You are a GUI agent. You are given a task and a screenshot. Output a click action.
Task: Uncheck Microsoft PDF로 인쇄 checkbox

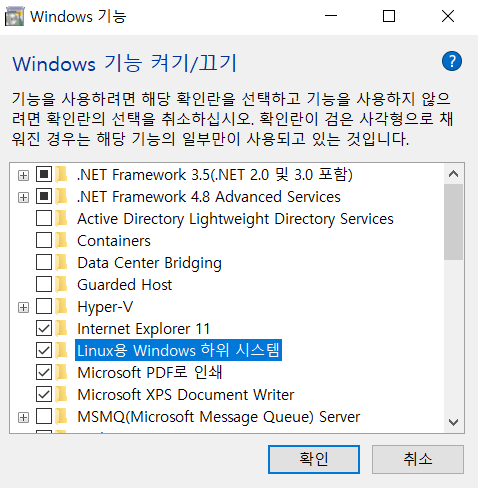(x=44, y=373)
